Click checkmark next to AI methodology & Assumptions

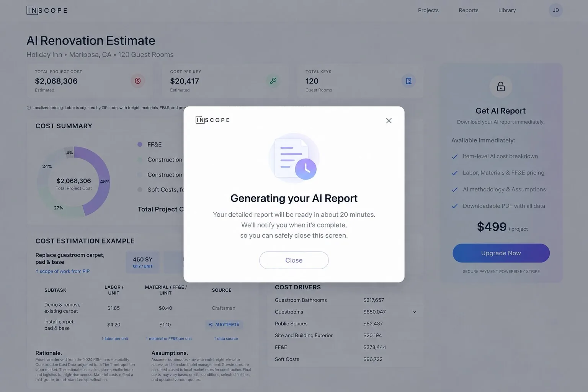(x=455, y=189)
